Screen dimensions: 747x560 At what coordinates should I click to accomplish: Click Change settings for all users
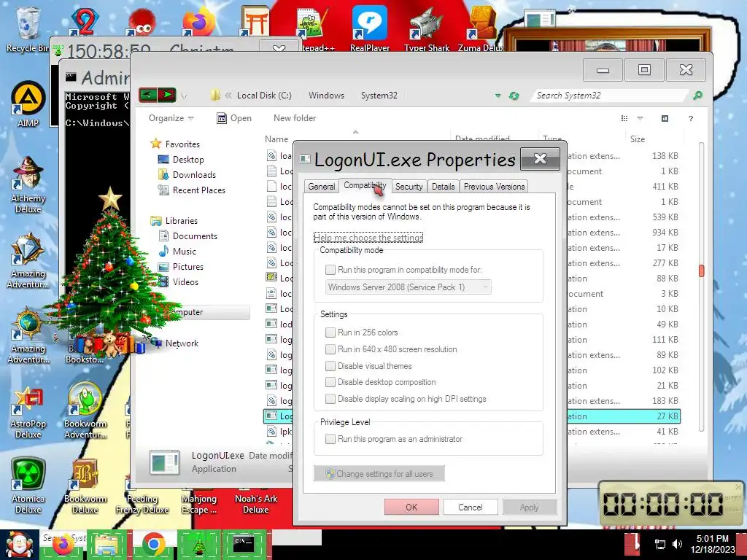click(379, 474)
